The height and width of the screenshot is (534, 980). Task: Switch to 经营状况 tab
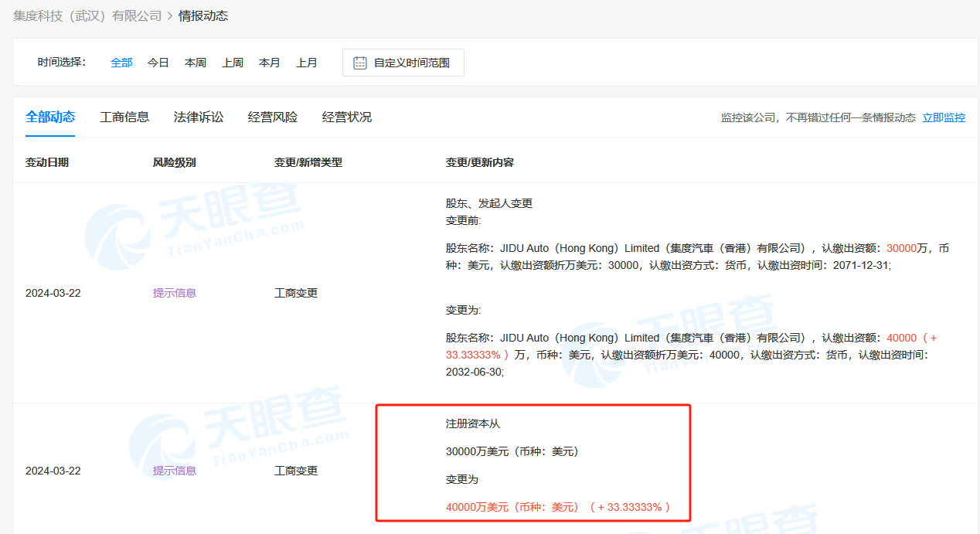(x=347, y=117)
